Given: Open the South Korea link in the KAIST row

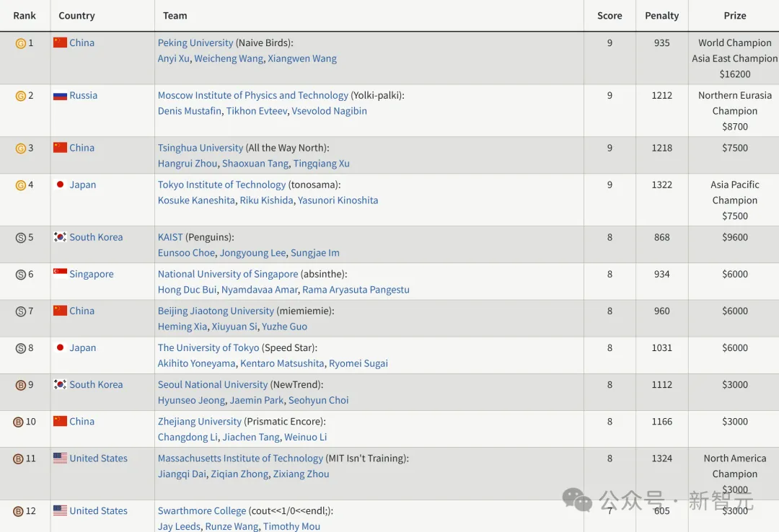Looking at the screenshot, I should pyautogui.click(x=96, y=237).
